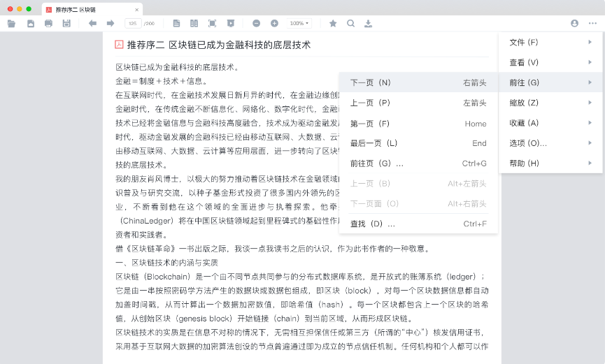Click the fit-to-screen icon
The height and width of the screenshot is (364, 605).
tap(212, 24)
